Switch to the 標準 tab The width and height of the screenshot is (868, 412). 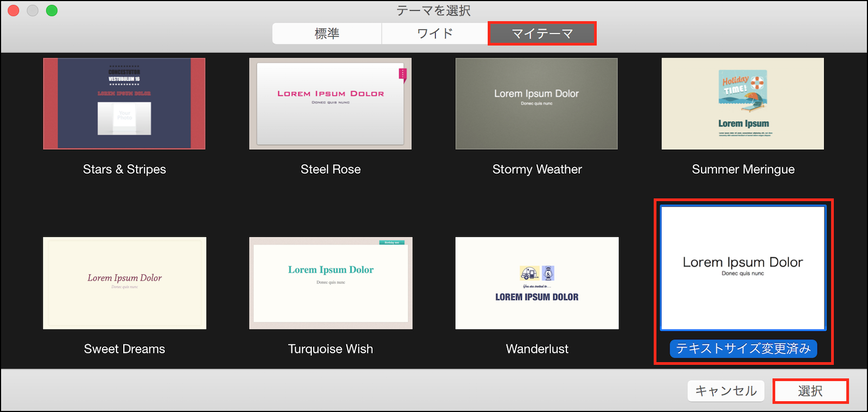coord(327,34)
